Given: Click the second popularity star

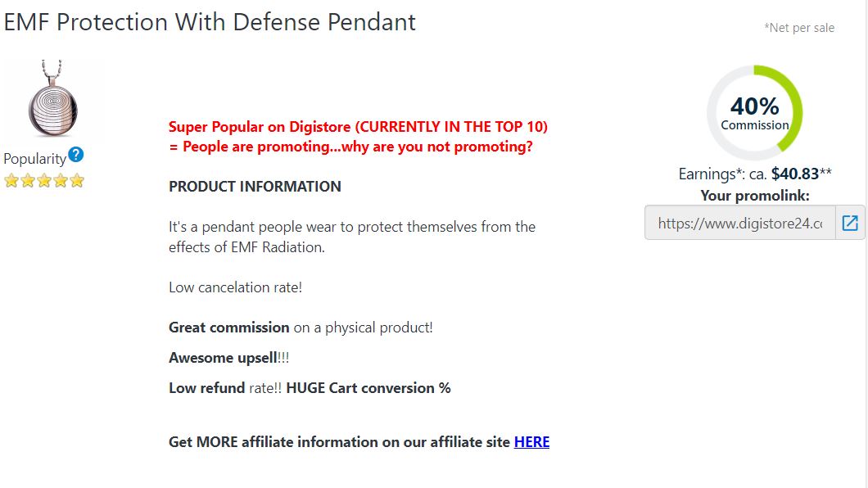Looking at the screenshot, I should [x=28, y=181].
